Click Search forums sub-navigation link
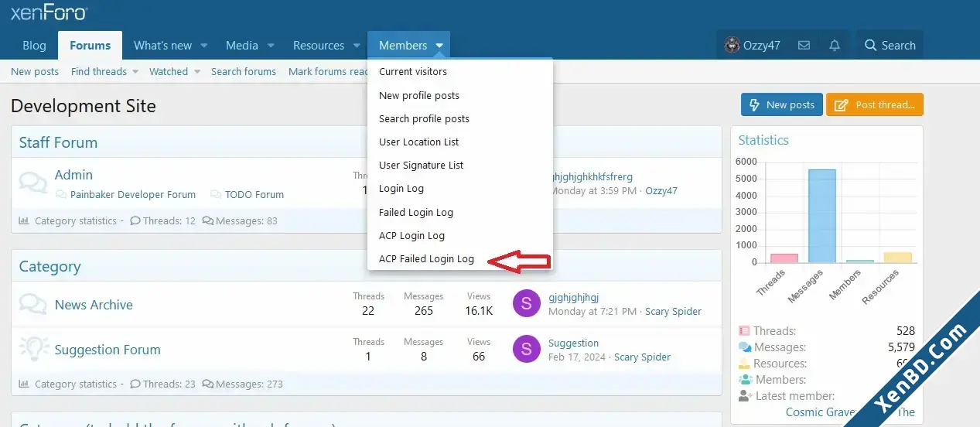This screenshot has width=980, height=427. click(x=244, y=71)
